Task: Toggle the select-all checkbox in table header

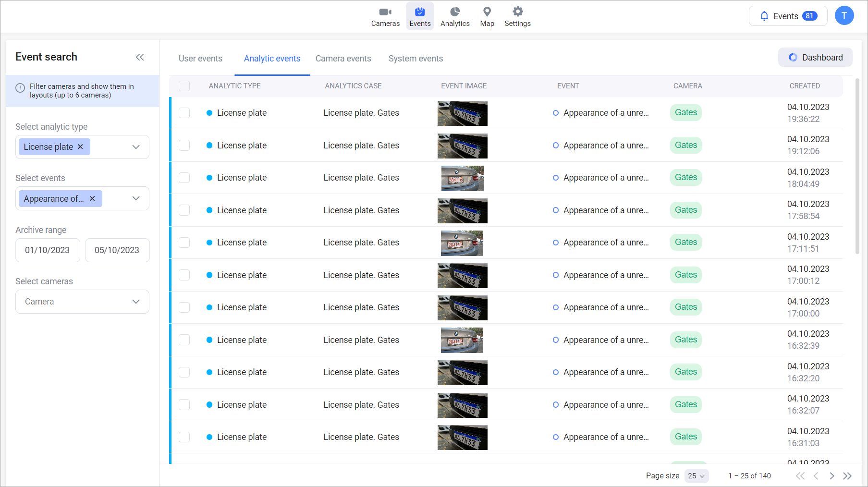Action: [x=184, y=86]
